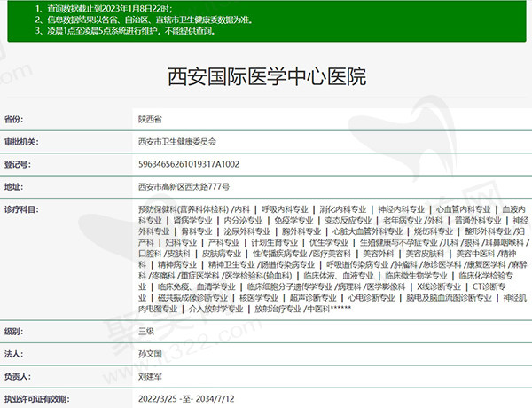
Task: Select the 执业许可证有效期 label
Action: coord(36,399)
